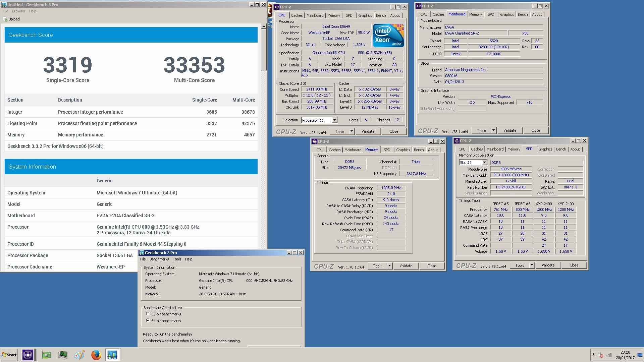Screen dimensions: 644x362
Task: Open Browser menu in Geekbench window
Action: pyautogui.click(x=19, y=11)
